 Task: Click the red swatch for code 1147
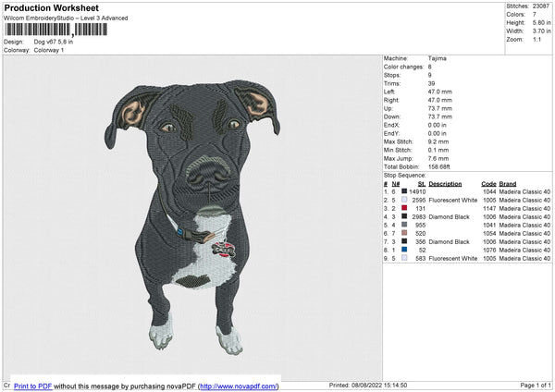[404, 208]
